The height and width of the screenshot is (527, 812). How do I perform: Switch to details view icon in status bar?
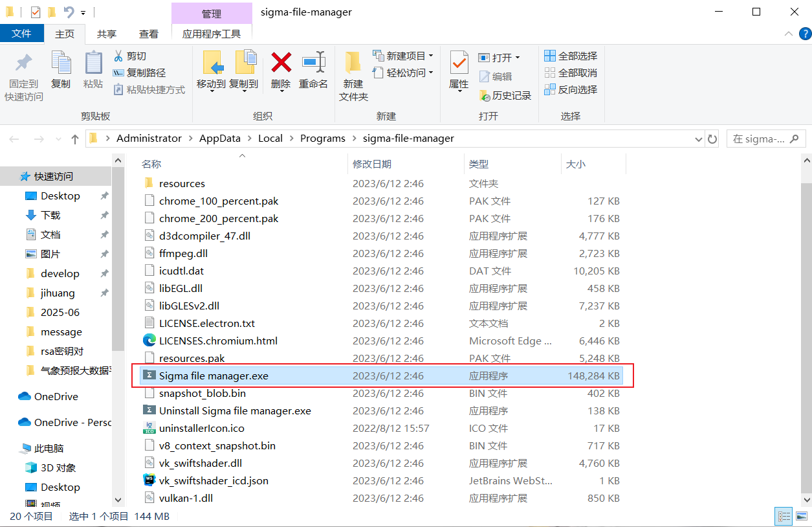pos(784,516)
